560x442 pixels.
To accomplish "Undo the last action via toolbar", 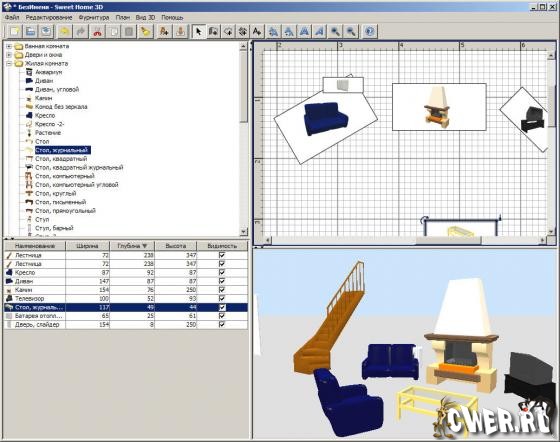I will pyautogui.click(x=65, y=32).
